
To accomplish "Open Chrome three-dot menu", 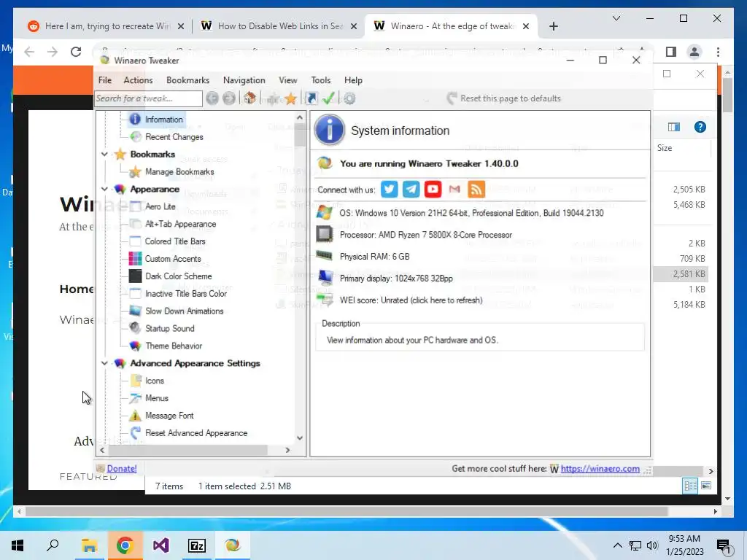I will (718, 52).
